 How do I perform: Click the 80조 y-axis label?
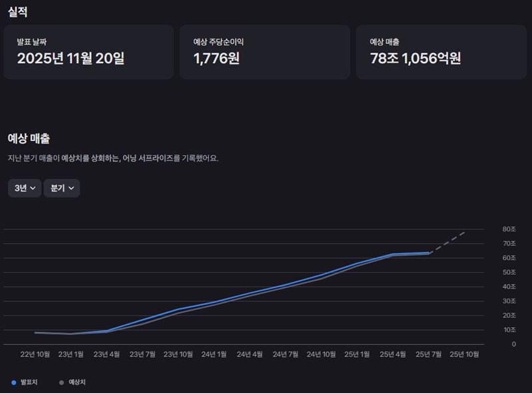click(509, 229)
